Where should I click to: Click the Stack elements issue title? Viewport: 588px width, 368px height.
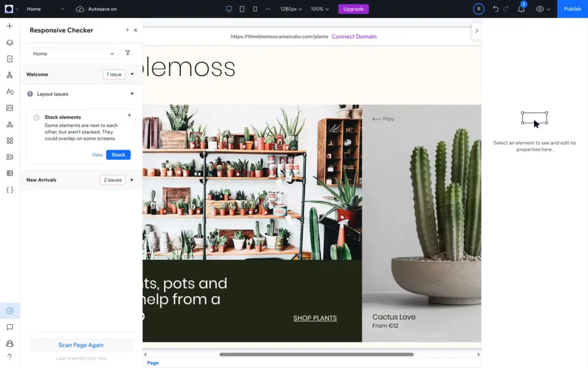coord(63,117)
